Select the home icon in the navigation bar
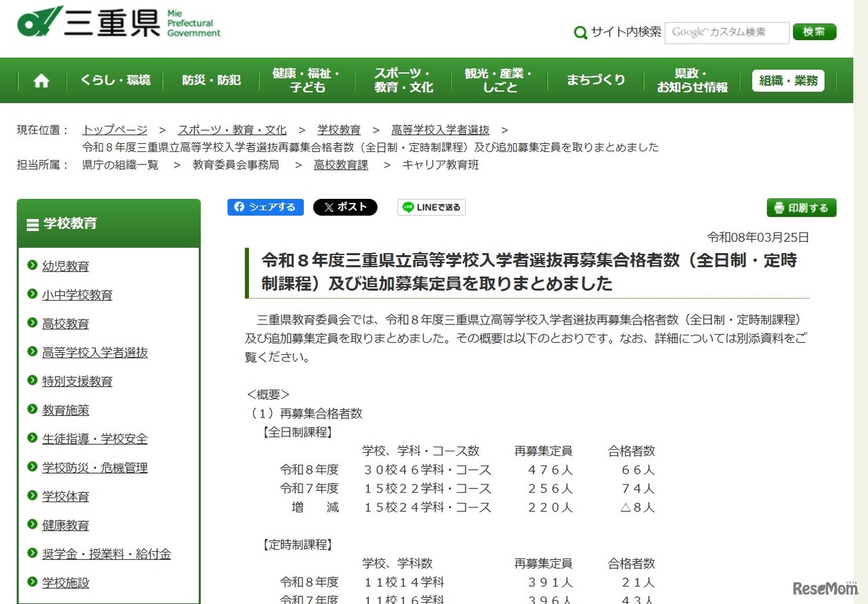Screen dimensions: 868x604 (x=41, y=80)
